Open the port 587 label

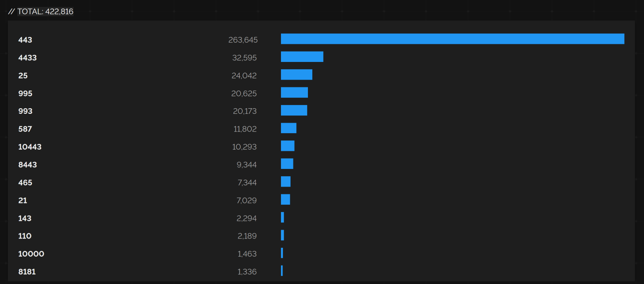coord(25,129)
